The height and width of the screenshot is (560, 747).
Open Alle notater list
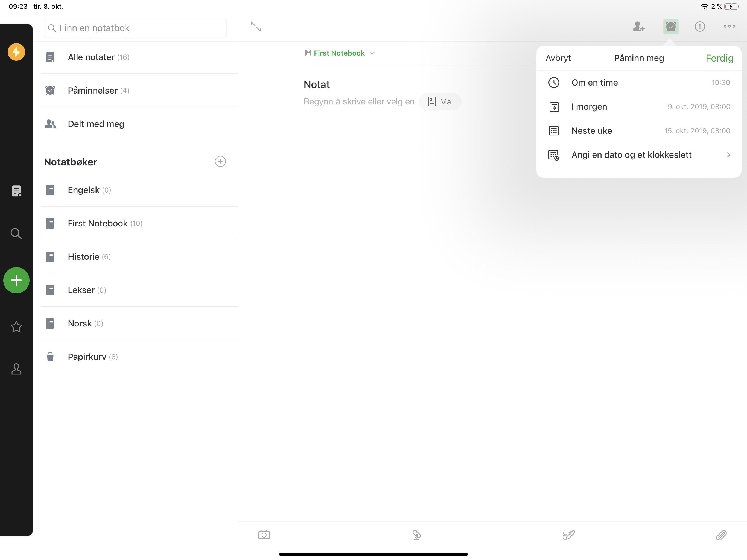[139, 57]
